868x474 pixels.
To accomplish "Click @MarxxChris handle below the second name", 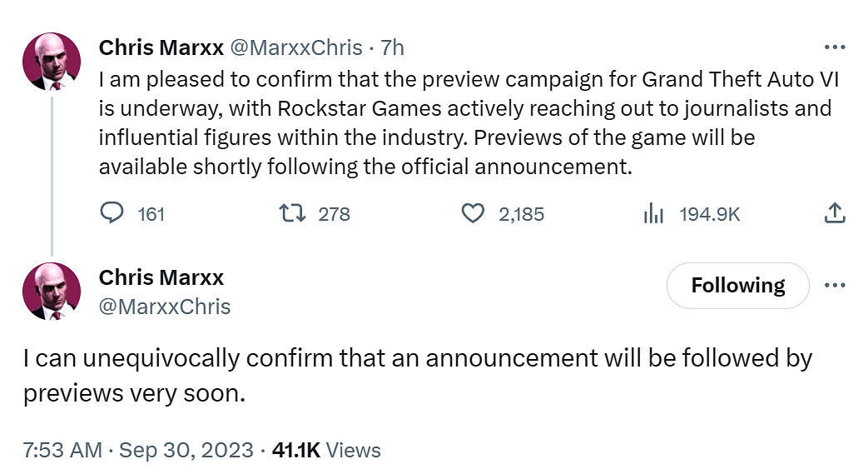I will [165, 307].
